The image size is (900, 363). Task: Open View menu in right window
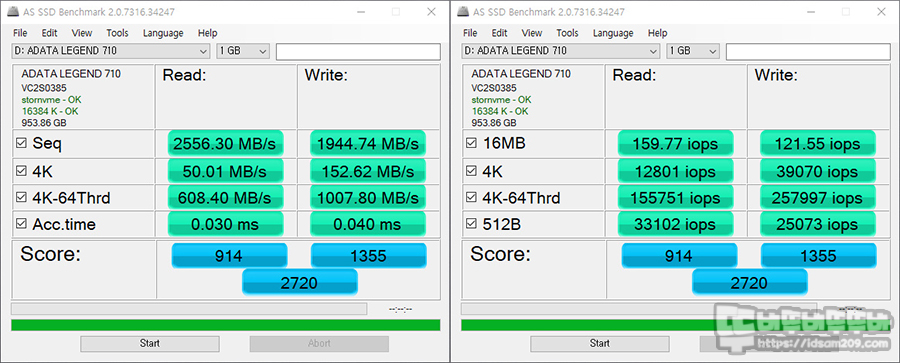click(x=532, y=33)
